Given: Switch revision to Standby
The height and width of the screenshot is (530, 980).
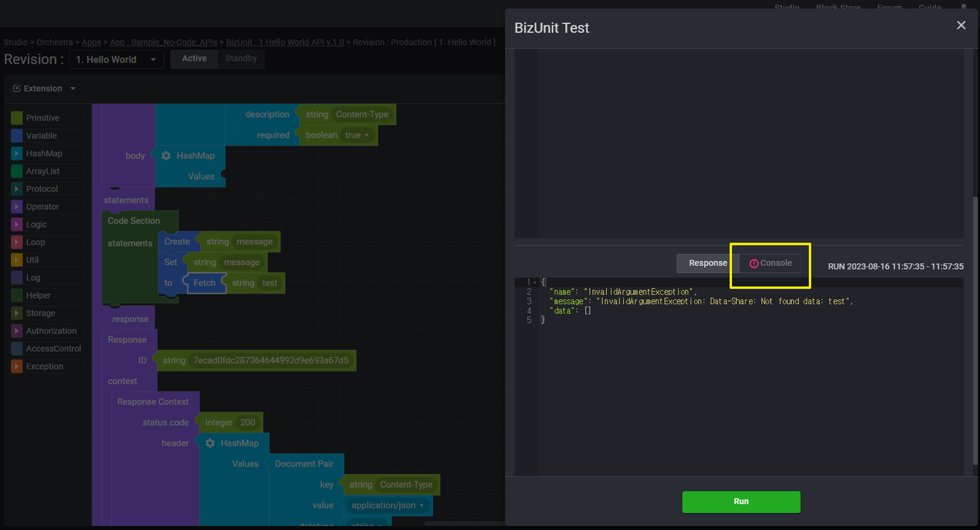Looking at the screenshot, I should click(x=241, y=58).
